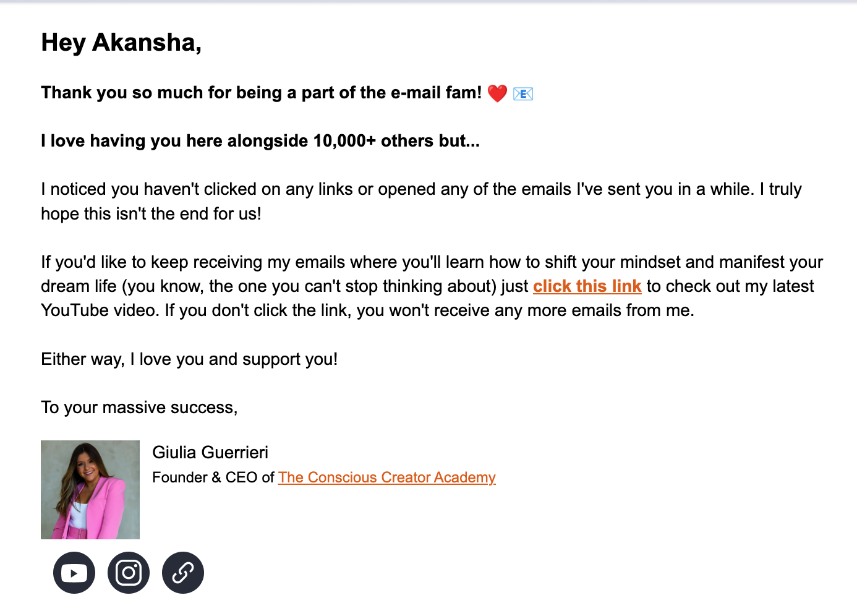Click the 'click this link' hyperlink
Screen dimensions: 857x616
coord(587,286)
